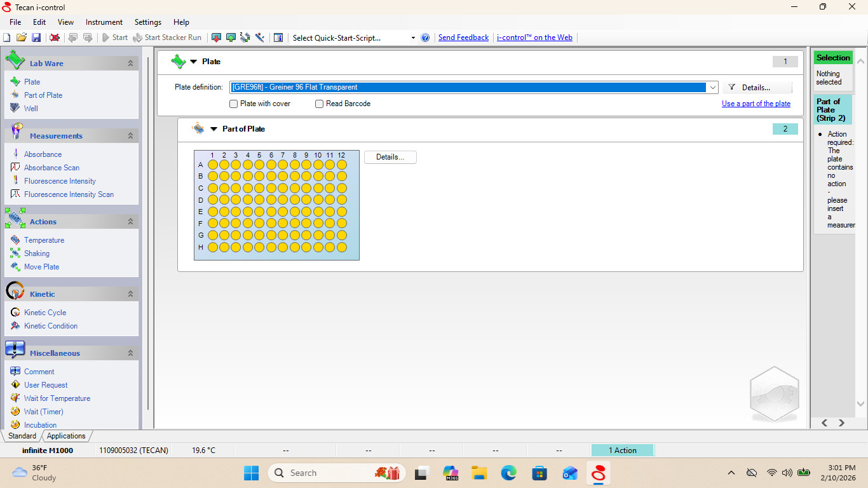Open the Plate definition dropdown

(x=712, y=88)
